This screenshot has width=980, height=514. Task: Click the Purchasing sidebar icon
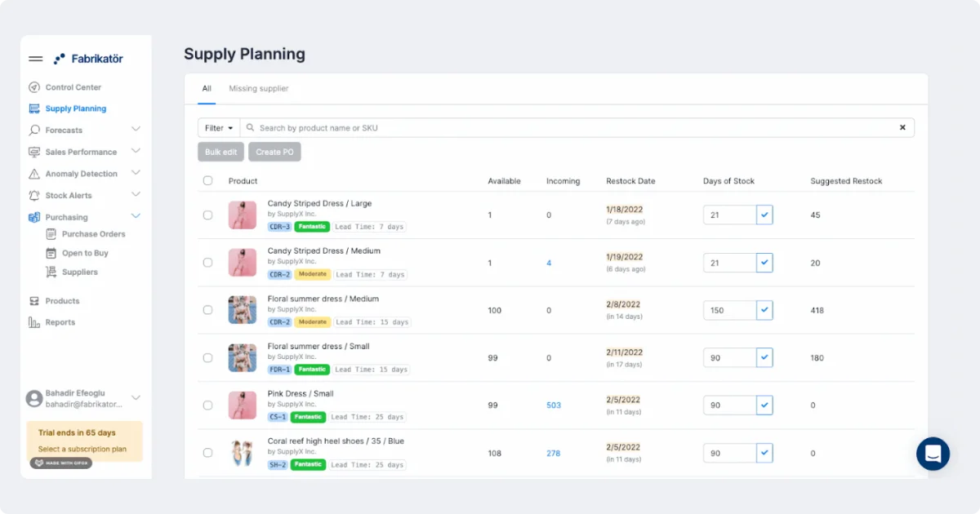[x=34, y=217]
